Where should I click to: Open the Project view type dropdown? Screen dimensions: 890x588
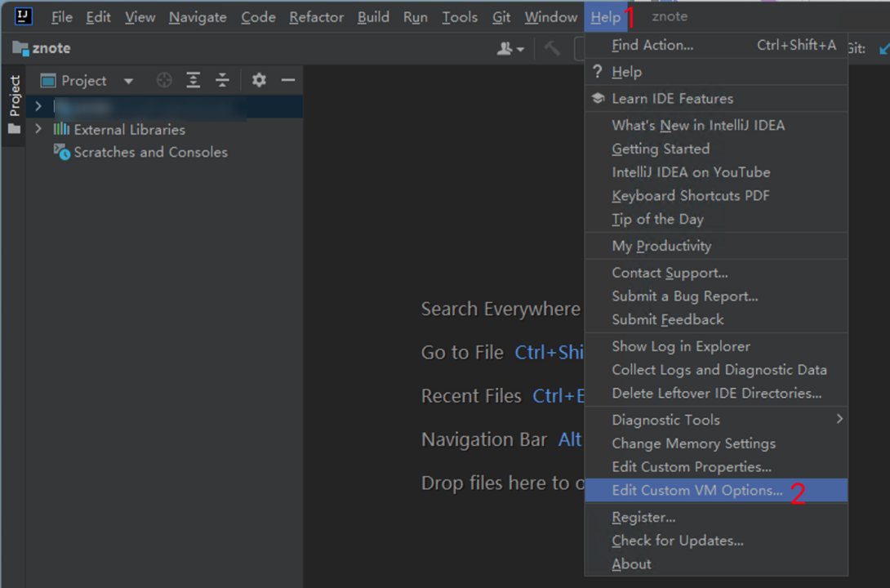pyautogui.click(x=128, y=81)
